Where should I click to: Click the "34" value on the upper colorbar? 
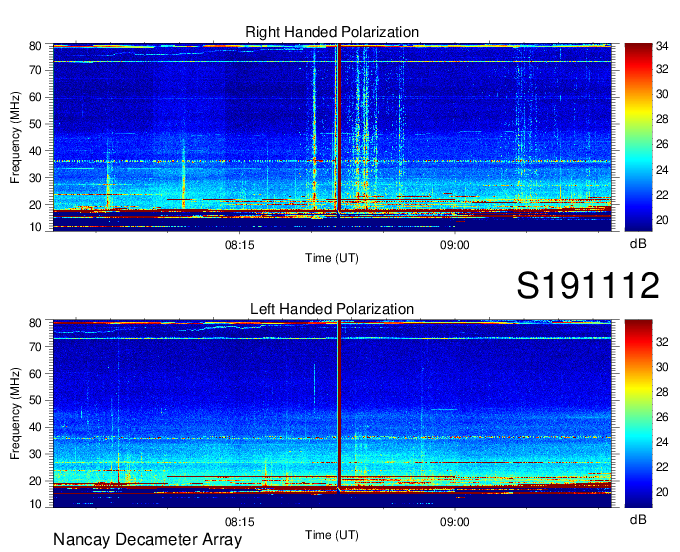662,46
